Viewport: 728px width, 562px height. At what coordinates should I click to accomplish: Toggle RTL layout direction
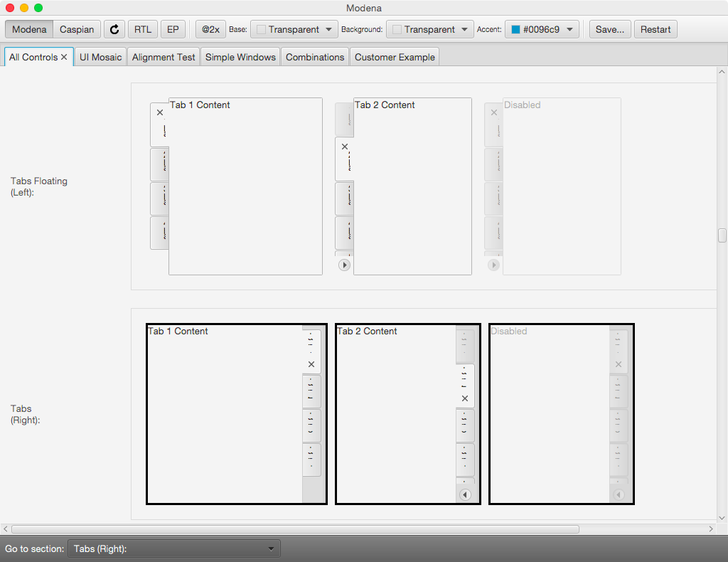[143, 29]
